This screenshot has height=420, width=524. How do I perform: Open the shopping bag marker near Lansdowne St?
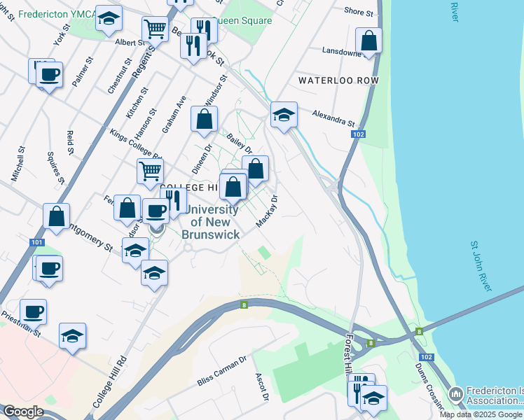tap(368, 42)
